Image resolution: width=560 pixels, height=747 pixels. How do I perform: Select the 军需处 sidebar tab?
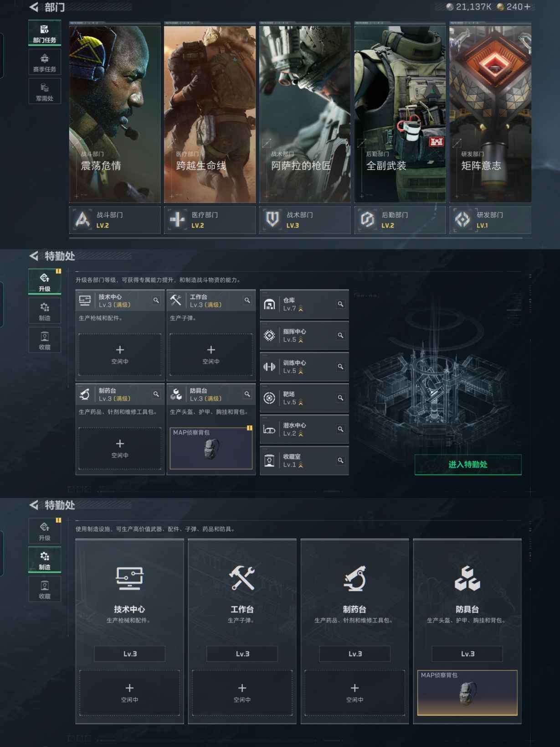45,92
